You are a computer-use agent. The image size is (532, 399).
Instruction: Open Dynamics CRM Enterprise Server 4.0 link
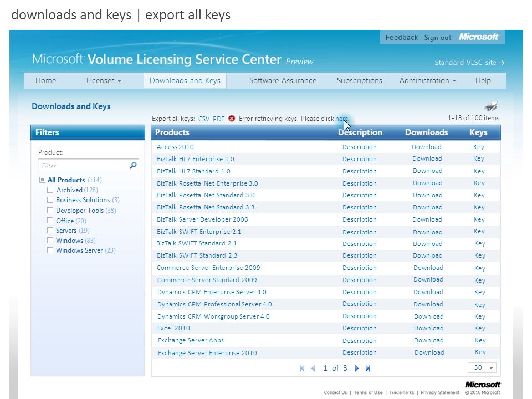212,292
